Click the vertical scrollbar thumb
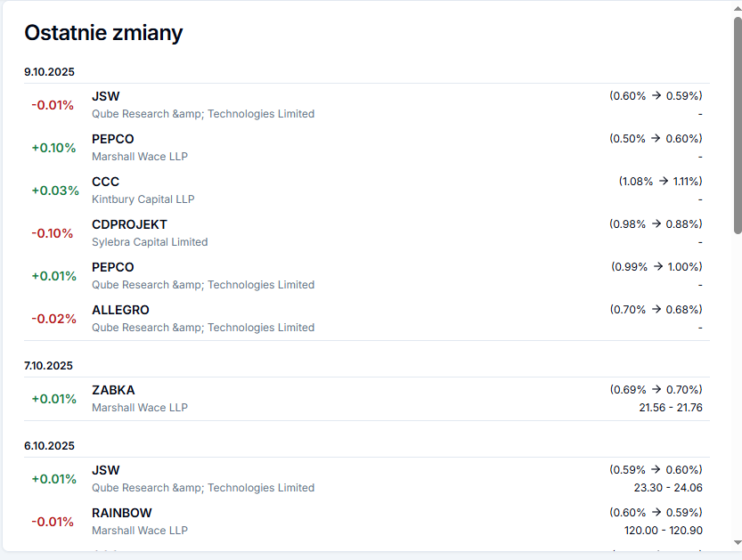The height and width of the screenshot is (560, 742). 737,125
